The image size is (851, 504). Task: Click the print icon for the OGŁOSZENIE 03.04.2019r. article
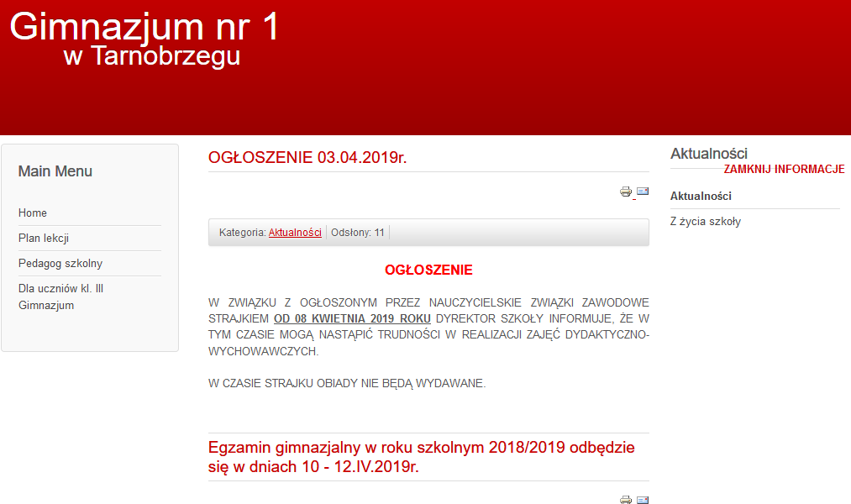[x=626, y=192]
